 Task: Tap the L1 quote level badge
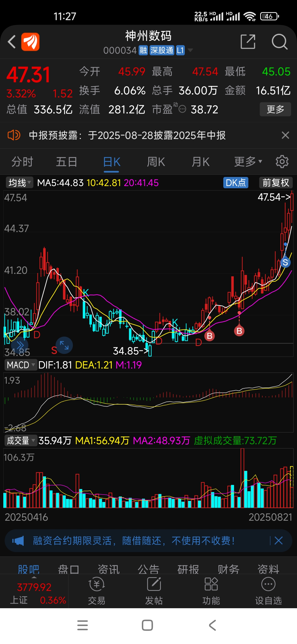[x=180, y=50]
